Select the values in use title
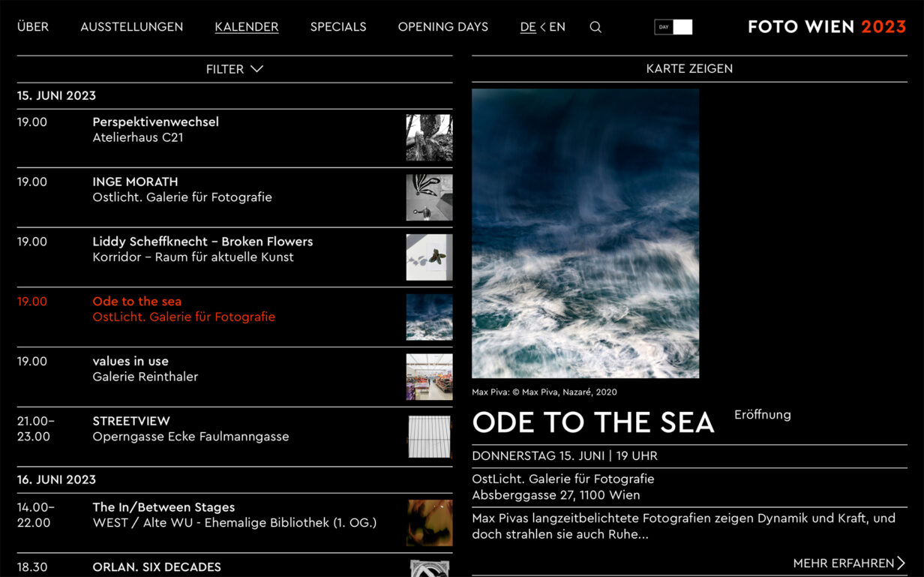 [x=130, y=361]
